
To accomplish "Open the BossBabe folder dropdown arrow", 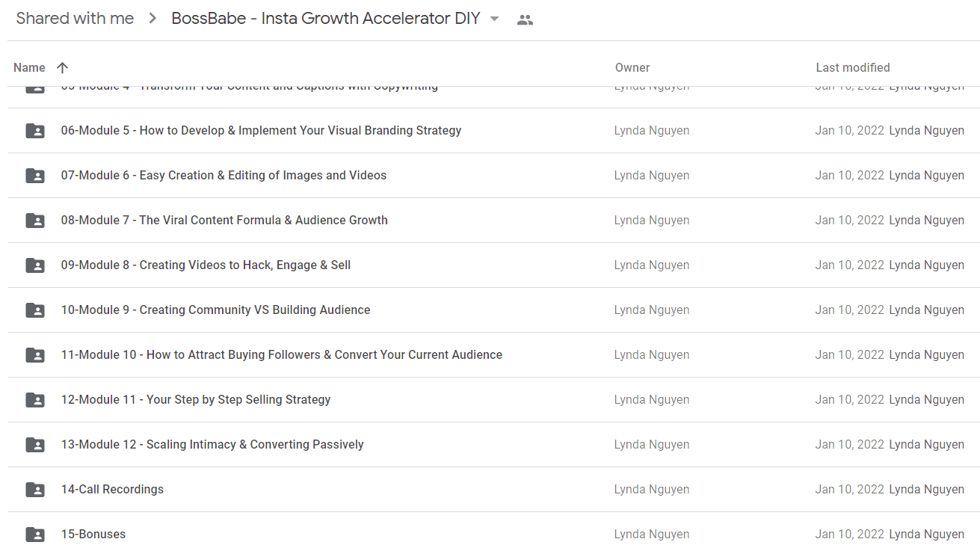I will click(x=494, y=19).
